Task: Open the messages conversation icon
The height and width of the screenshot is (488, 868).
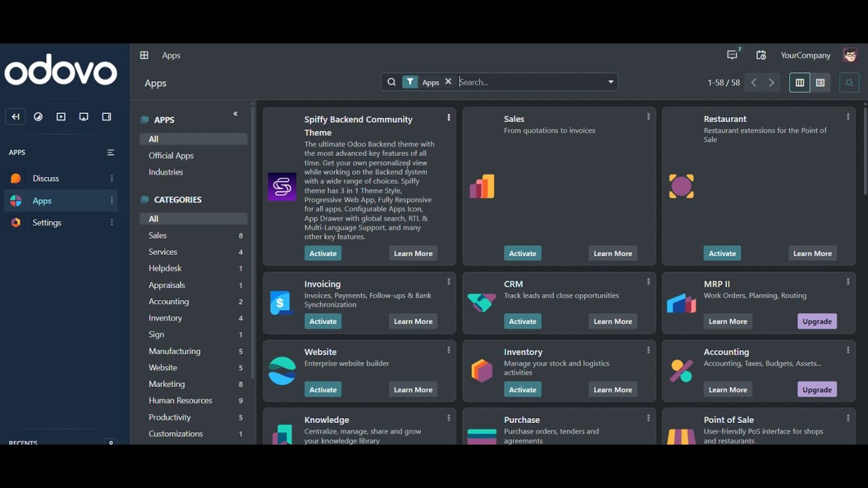Action: pyautogui.click(x=733, y=56)
